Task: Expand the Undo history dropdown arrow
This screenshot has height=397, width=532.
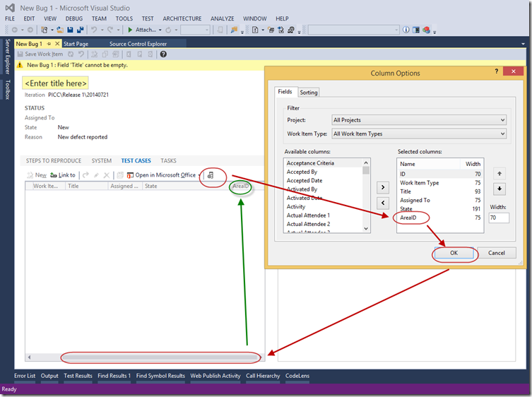Action: pos(102,30)
